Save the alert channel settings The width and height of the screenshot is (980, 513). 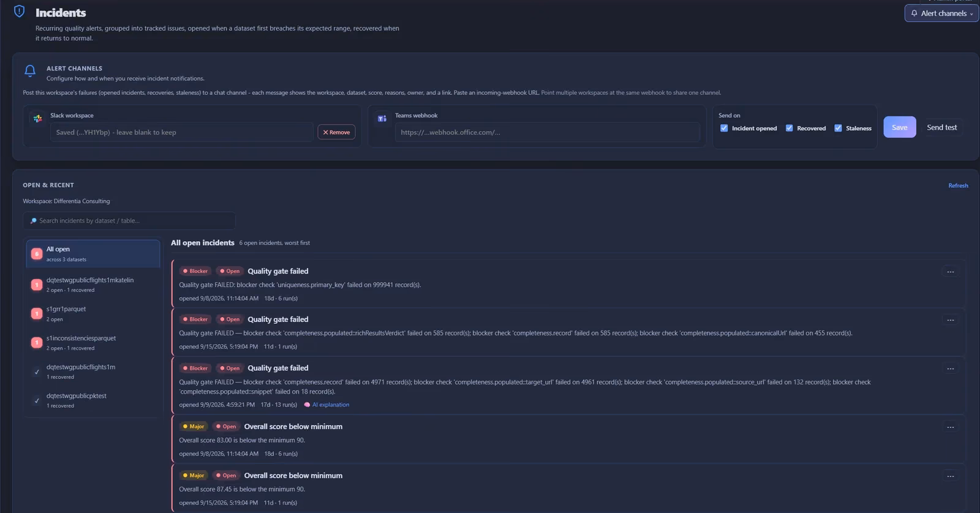(x=900, y=127)
